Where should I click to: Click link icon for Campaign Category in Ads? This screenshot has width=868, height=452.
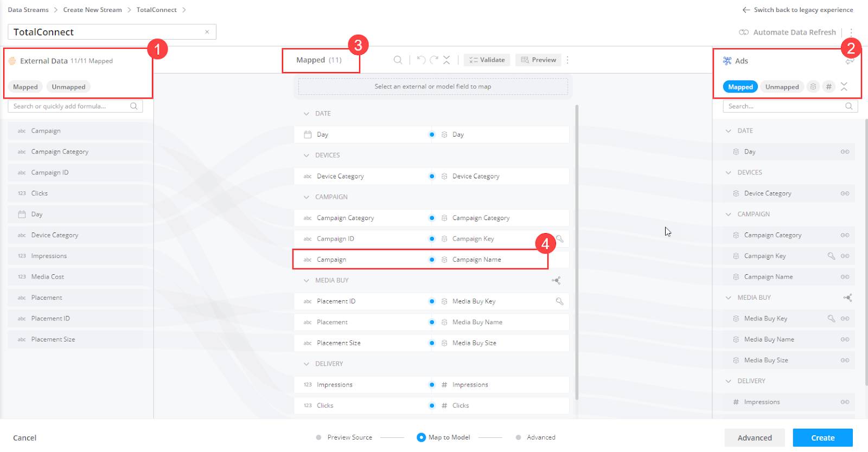coord(845,235)
